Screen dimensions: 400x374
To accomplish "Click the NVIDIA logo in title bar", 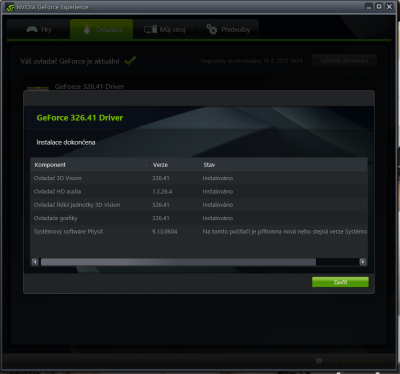I will 9,7.
